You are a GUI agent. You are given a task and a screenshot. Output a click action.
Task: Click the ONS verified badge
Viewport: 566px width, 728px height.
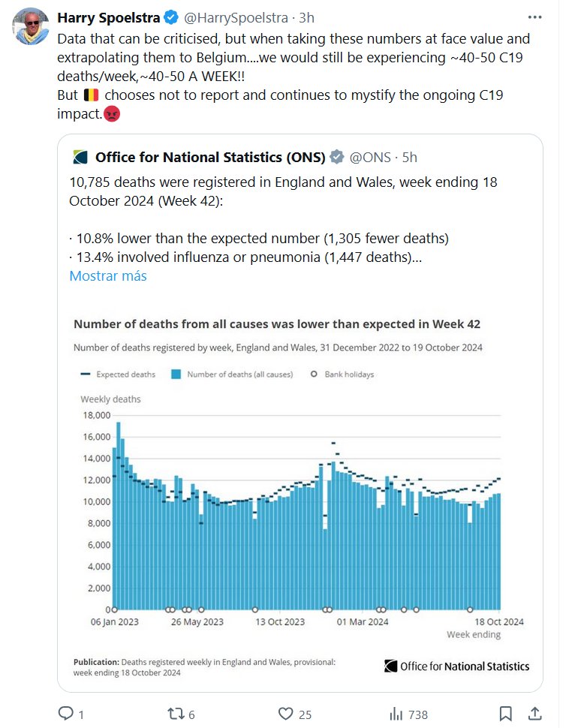click(337, 157)
